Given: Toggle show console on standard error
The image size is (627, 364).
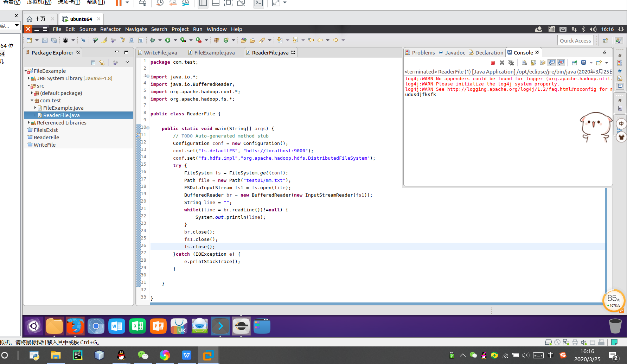Looking at the screenshot, I should (561, 63).
